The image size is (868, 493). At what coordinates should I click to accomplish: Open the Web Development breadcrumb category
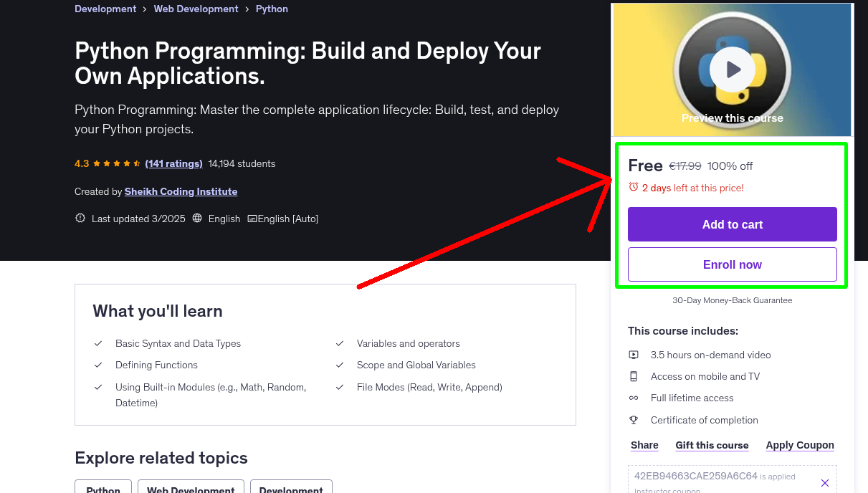point(196,9)
